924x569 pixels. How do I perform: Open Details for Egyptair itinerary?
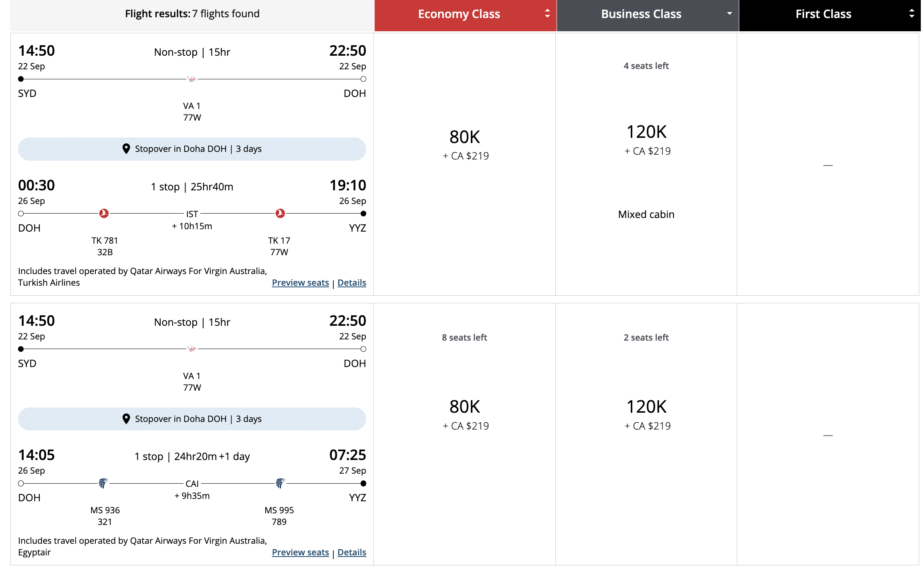pyautogui.click(x=351, y=553)
